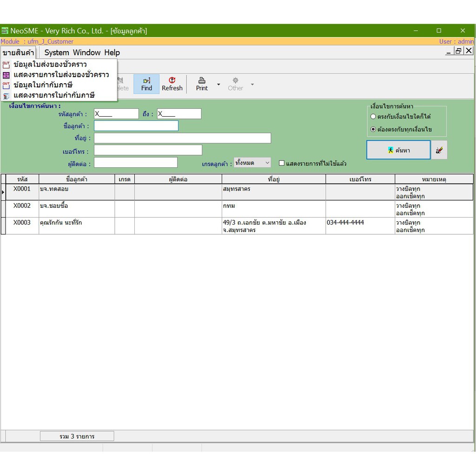476x476 pixels.
Task: Click customer name คุณรักกัน นะที่รัก
Action: click(x=61, y=223)
